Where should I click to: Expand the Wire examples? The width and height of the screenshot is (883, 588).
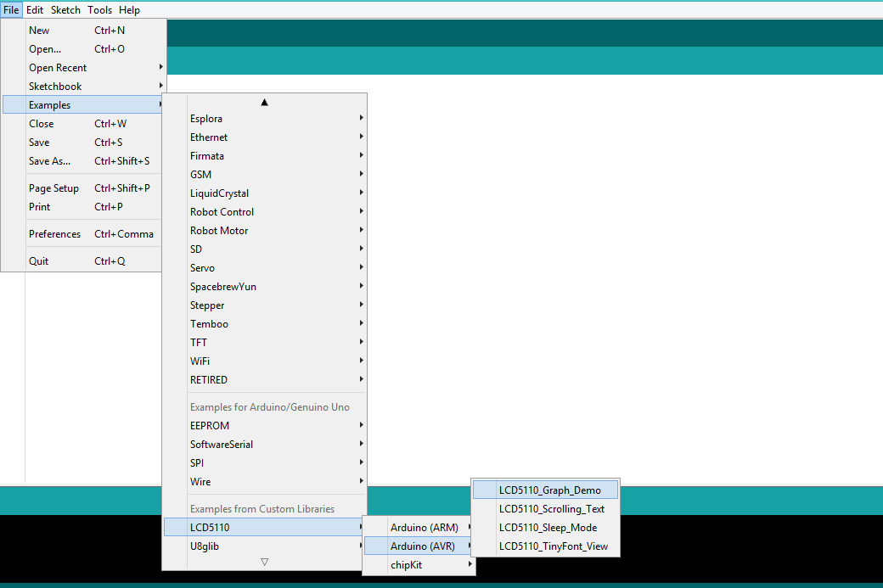click(265, 482)
